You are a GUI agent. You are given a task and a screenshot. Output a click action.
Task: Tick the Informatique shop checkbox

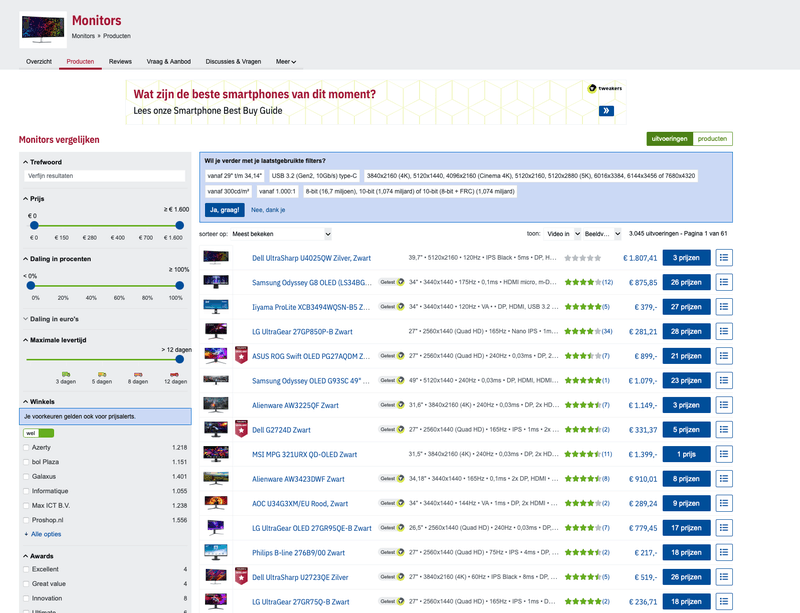pos(26,491)
